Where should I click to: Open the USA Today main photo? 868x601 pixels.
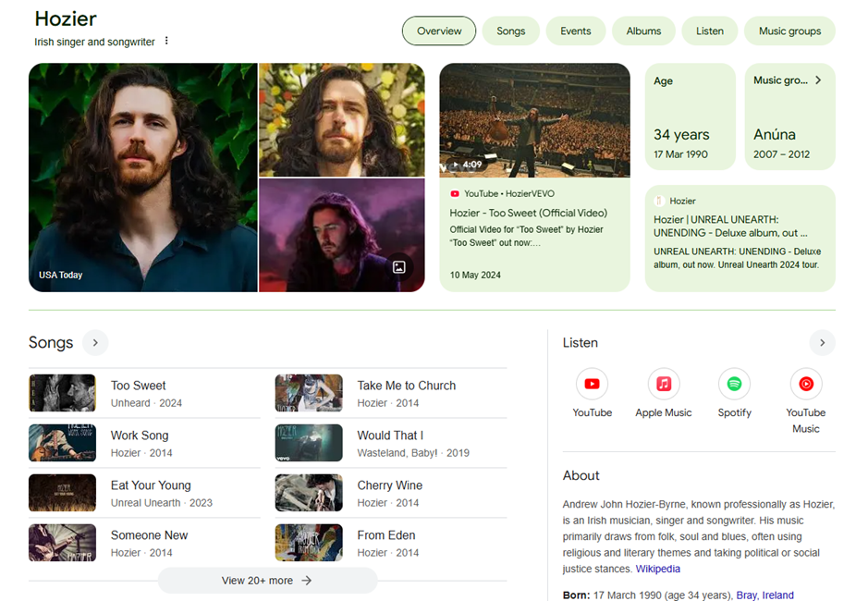pos(143,178)
